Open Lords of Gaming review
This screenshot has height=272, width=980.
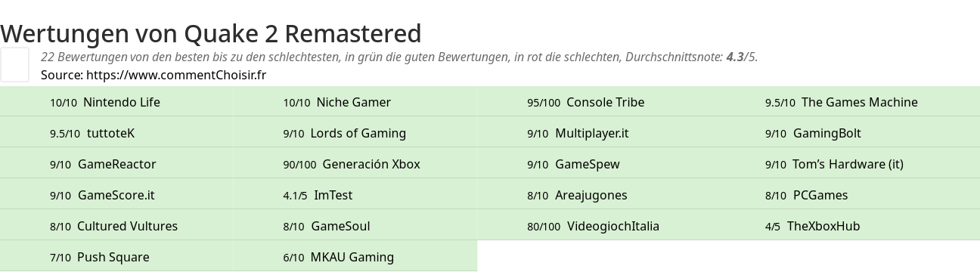tap(355, 133)
